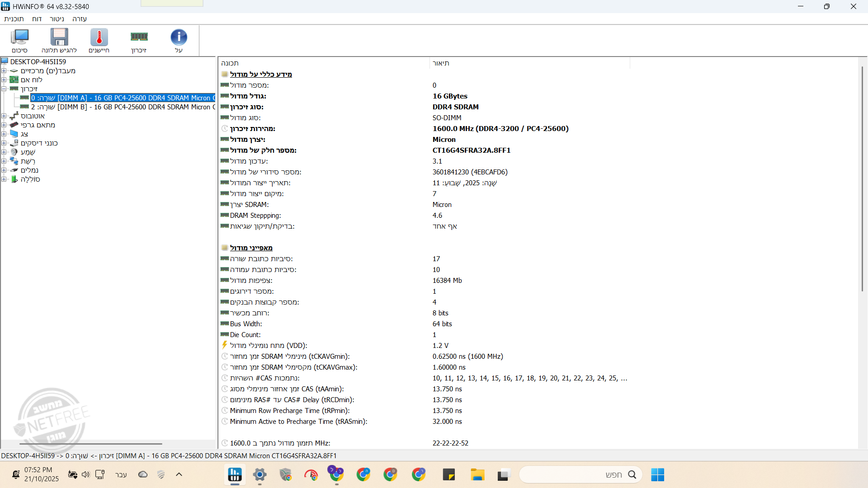Collapse the Memory (זיכרון) tree node
The width and height of the screenshot is (868, 488).
point(4,89)
